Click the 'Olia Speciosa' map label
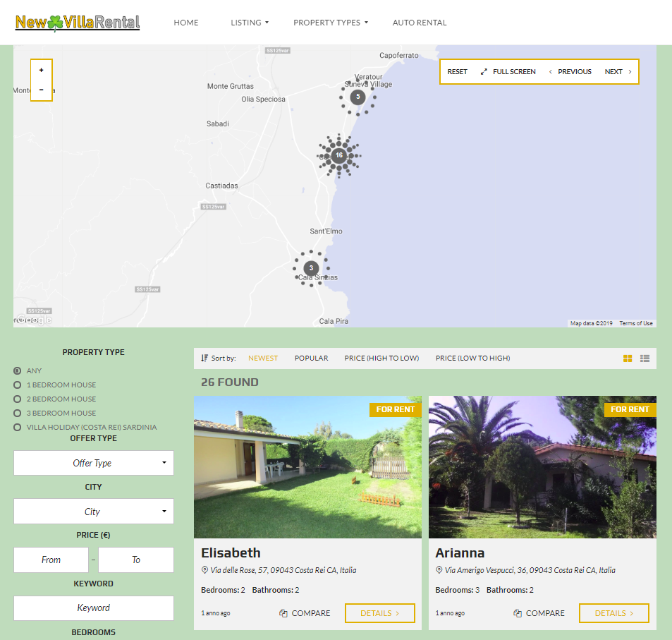 263,99
